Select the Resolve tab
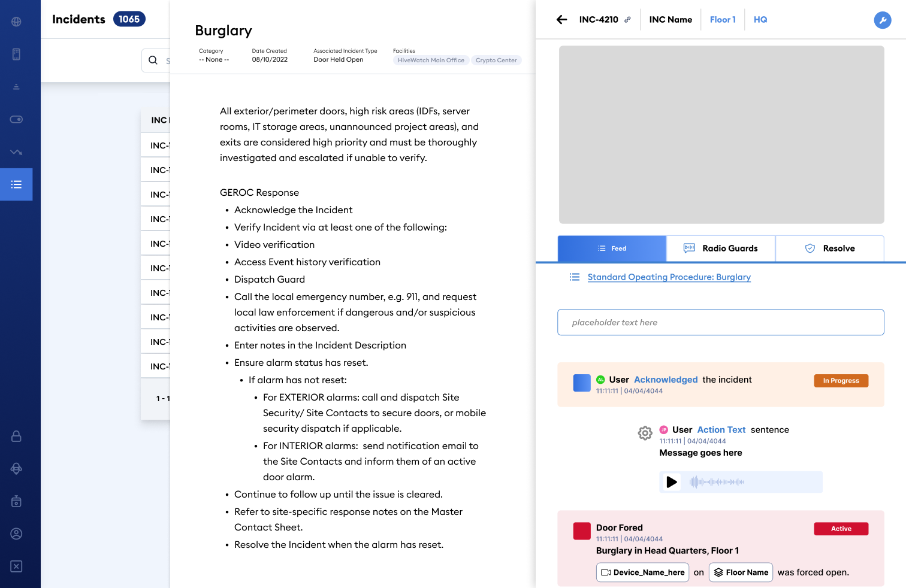906x588 pixels. click(830, 248)
